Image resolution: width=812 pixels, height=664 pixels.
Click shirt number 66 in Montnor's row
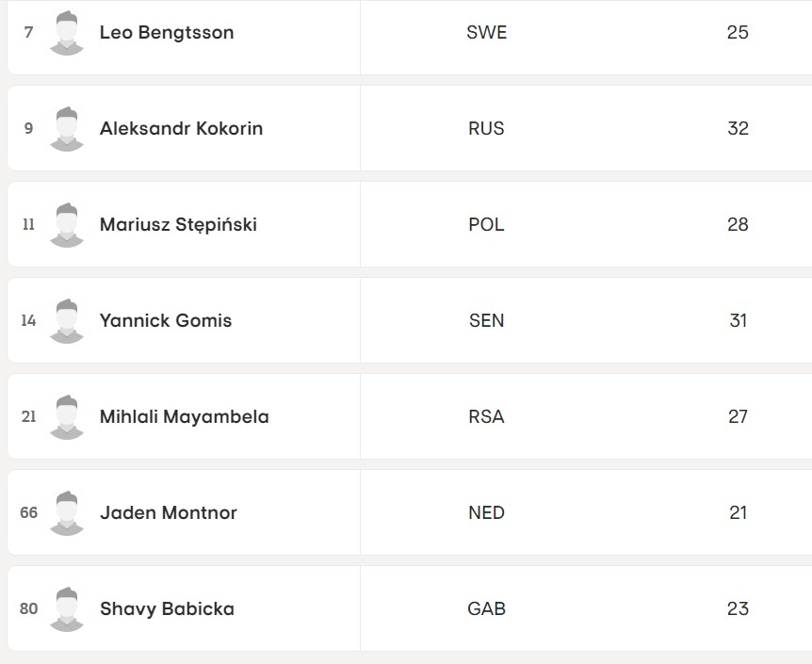coord(28,513)
